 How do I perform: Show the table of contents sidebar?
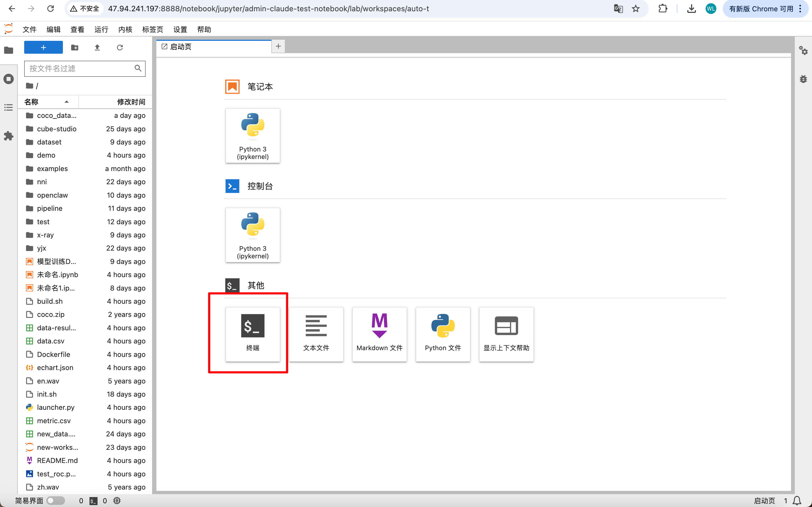9,107
